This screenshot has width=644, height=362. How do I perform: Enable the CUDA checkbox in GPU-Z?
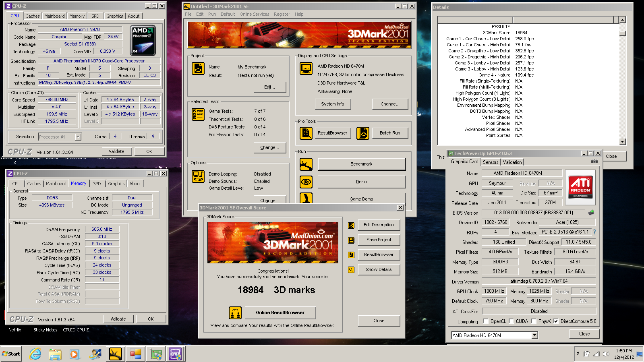[x=511, y=321]
